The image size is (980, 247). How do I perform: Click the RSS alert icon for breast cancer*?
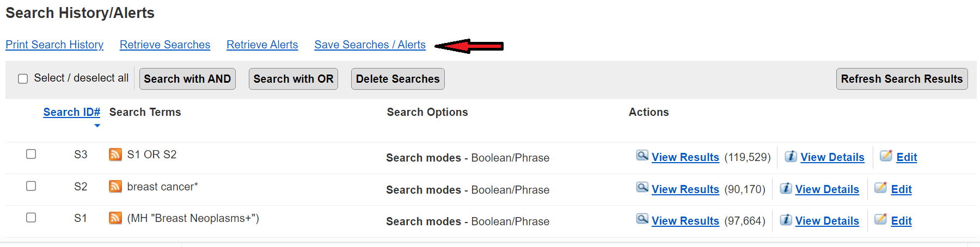click(x=115, y=187)
